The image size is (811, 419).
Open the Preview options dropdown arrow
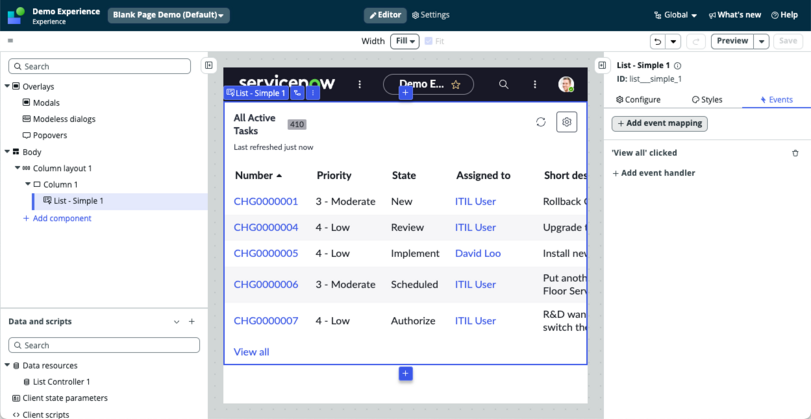(761, 41)
